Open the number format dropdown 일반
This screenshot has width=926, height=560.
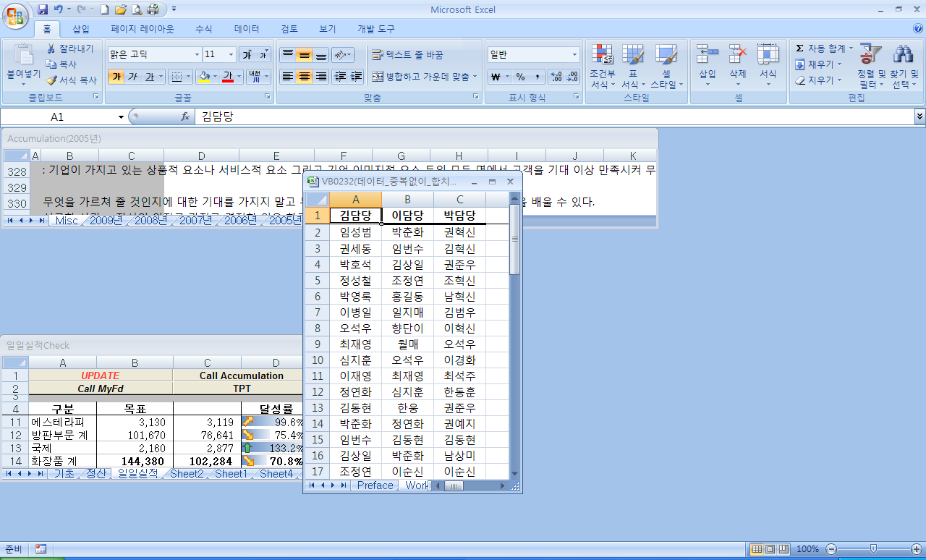(x=575, y=54)
